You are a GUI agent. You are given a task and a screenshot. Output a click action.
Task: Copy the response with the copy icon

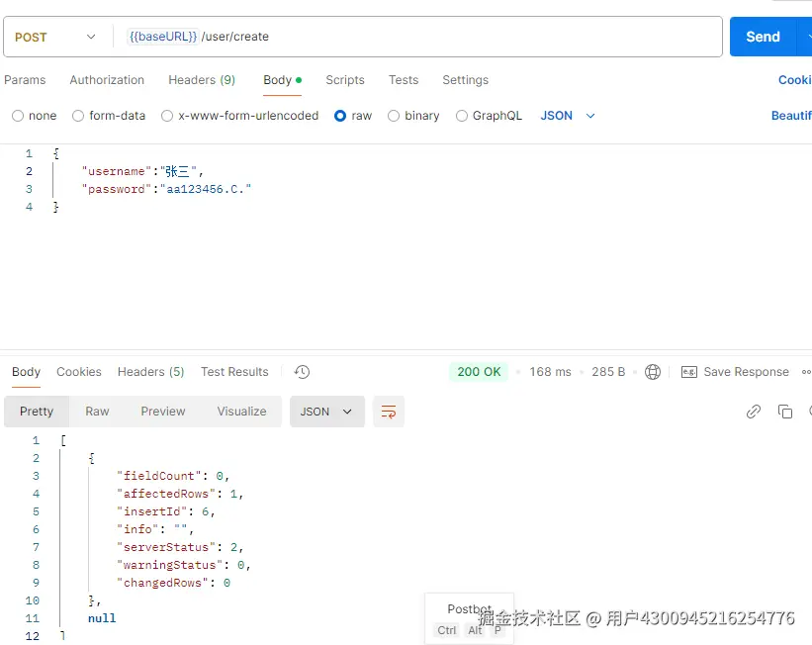click(785, 412)
